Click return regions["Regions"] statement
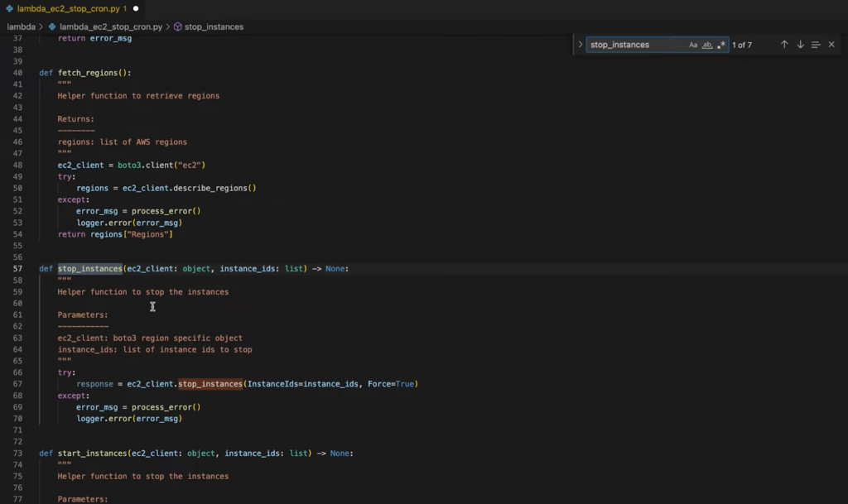This screenshot has height=504, width=848. (115, 234)
